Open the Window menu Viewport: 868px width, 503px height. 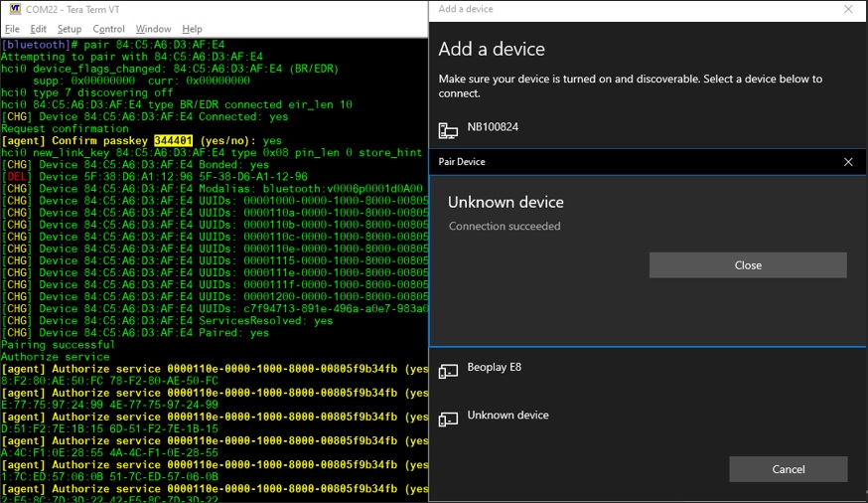(x=153, y=29)
